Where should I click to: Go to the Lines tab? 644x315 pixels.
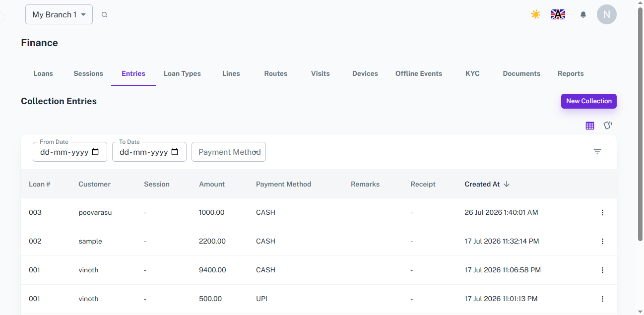(x=231, y=73)
